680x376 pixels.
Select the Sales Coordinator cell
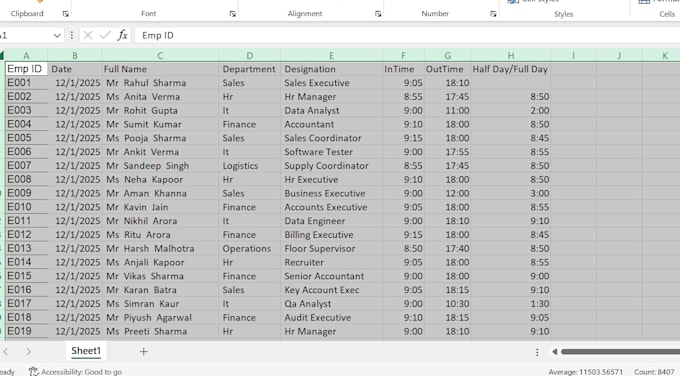331,138
